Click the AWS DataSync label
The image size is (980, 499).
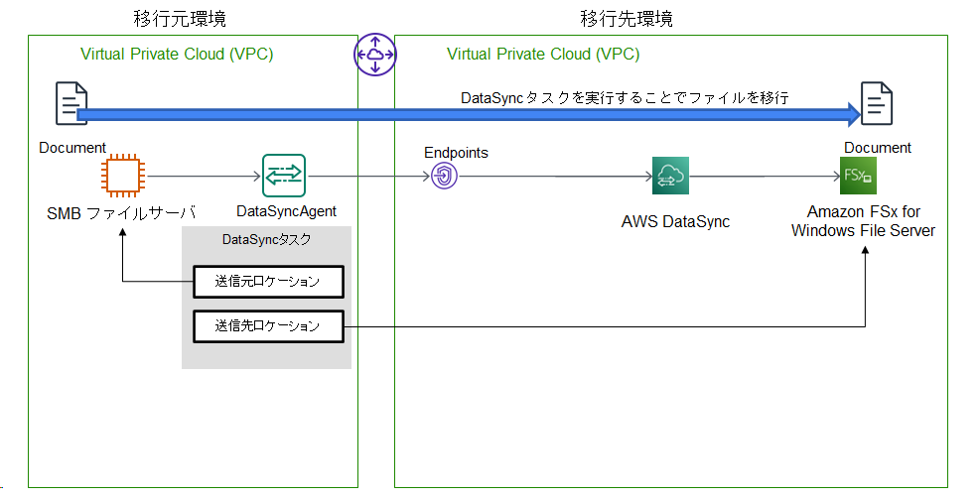675,221
